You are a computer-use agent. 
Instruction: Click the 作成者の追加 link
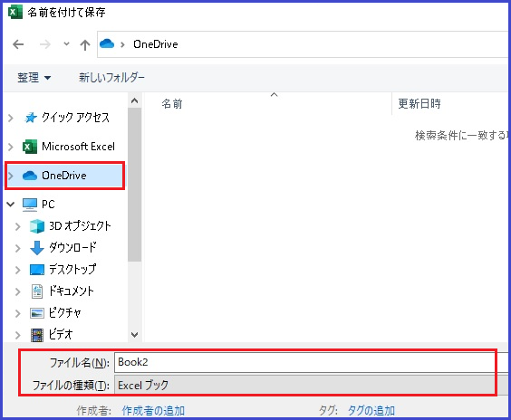[x=153, y=411]
